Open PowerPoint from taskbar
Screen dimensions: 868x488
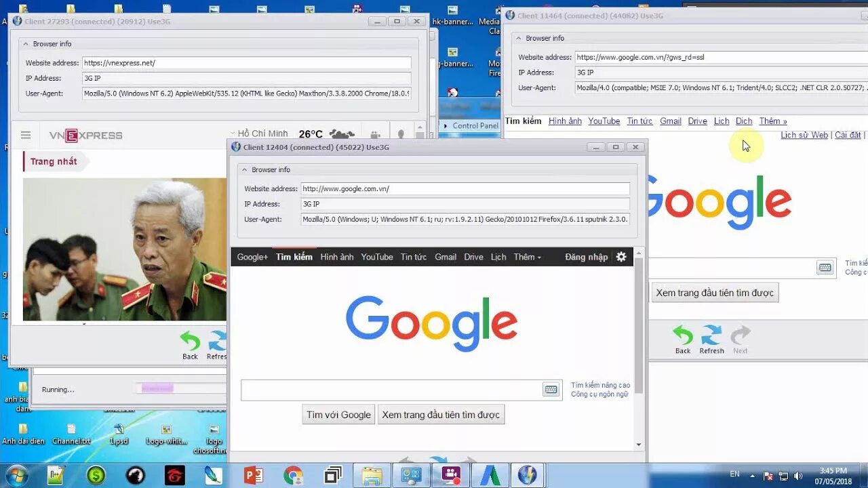pyautogui.click(x=254, y=475)
